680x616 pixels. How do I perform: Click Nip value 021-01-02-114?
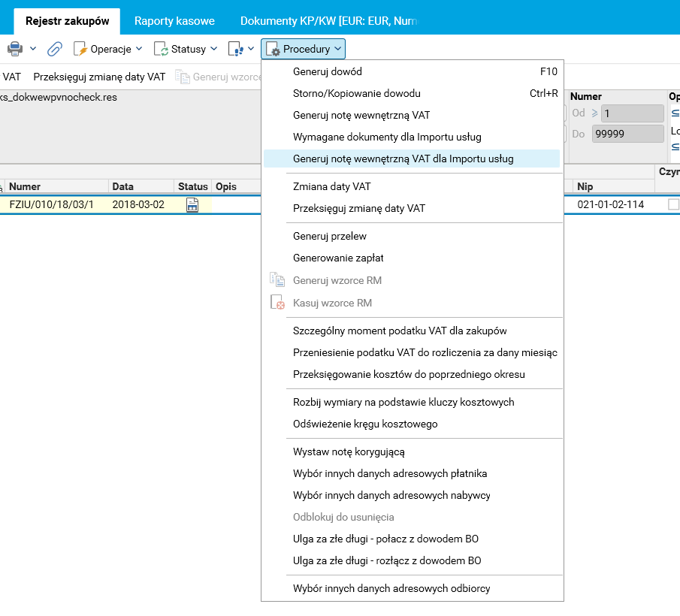coord(611,204)
